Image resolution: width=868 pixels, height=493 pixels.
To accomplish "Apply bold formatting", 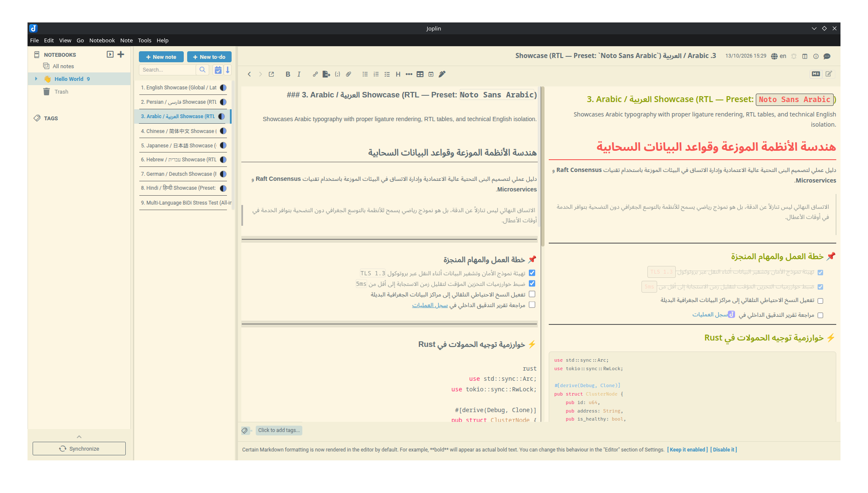I will pos(288,75).
